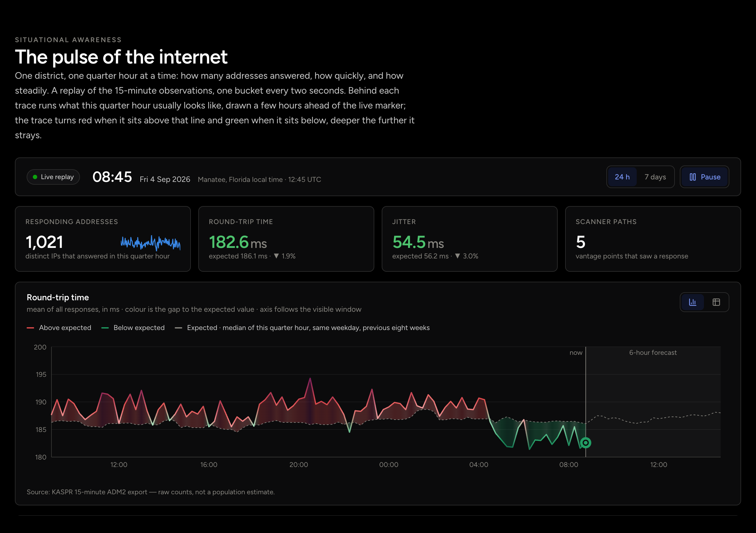756x533 pixels.
Task: Click the now marker label
Action: pyautogui.click(x=576, y=353)
